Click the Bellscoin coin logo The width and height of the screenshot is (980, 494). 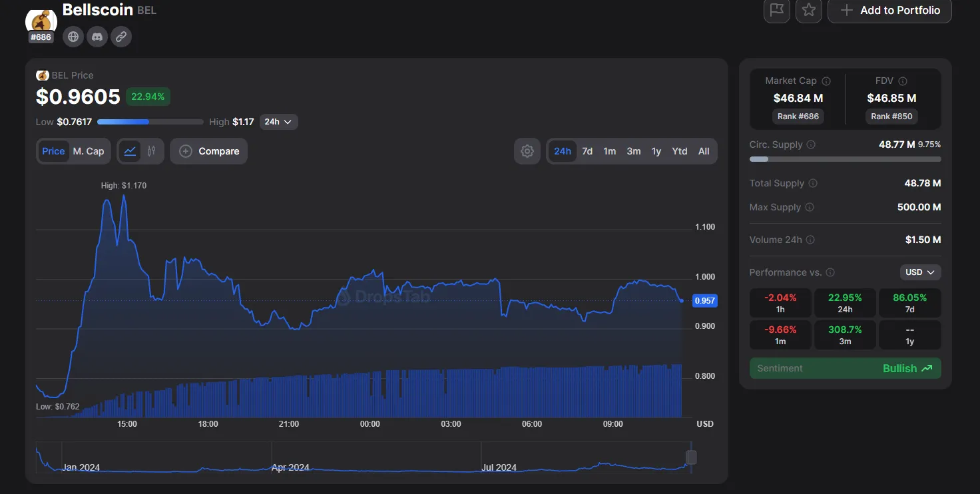41,20
